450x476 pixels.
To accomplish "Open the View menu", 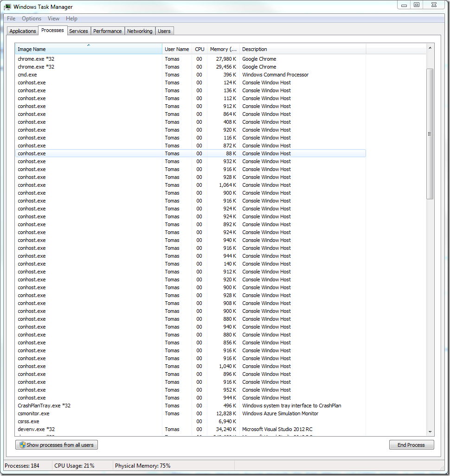I will coord(53,19).
